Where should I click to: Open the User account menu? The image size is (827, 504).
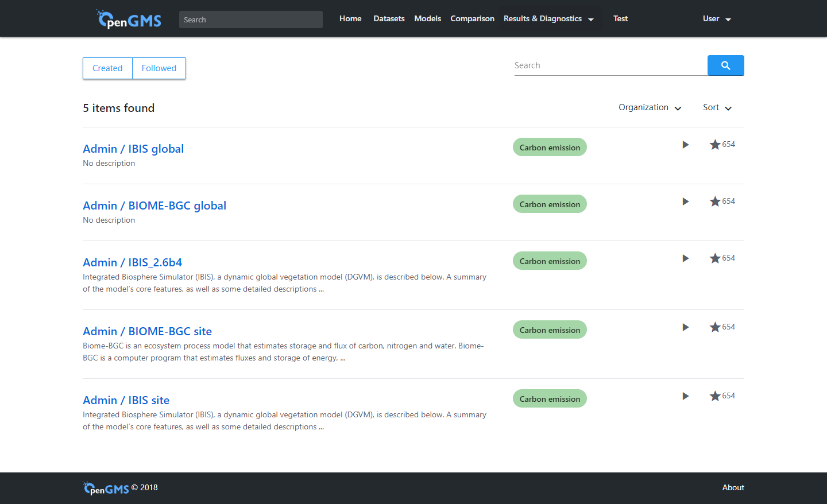pos(716,19)
